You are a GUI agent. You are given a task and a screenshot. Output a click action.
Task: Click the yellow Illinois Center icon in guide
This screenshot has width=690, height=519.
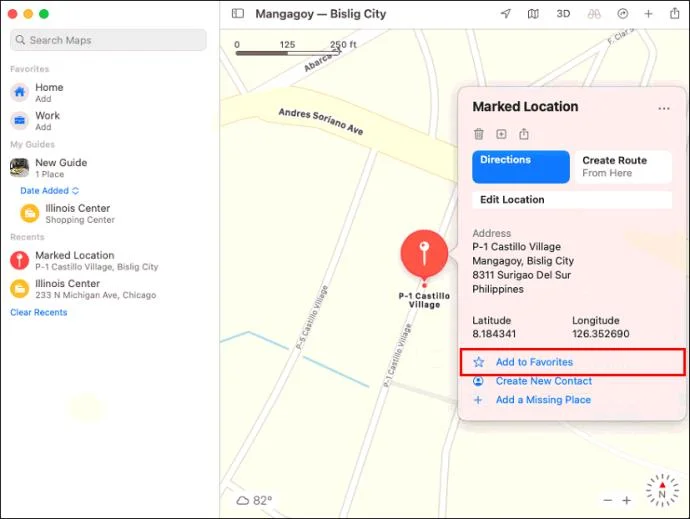coord(30,213)
